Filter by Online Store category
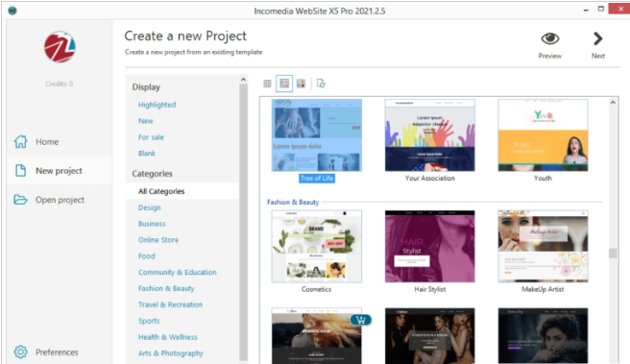This screenshot has height=364, width=630. (158, 240)
